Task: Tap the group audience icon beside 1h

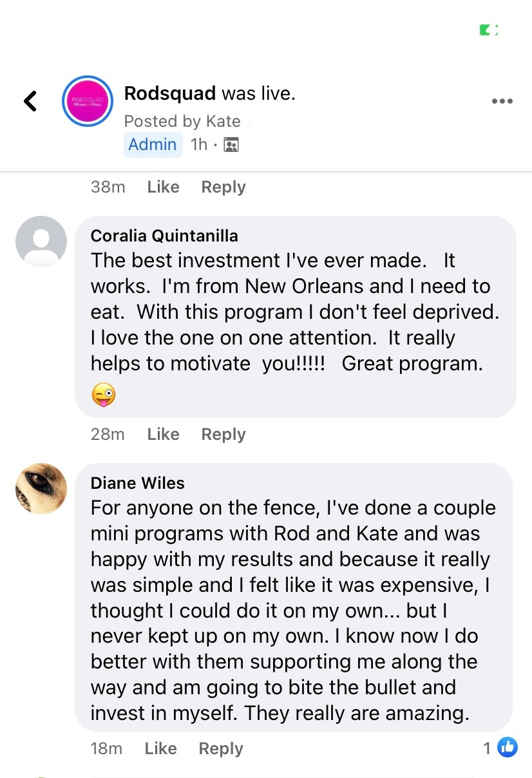Action: point(231,145)
